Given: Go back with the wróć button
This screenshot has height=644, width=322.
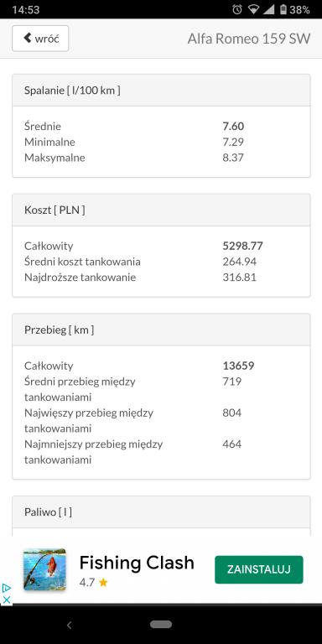Looking at the screenshot, I should coord(40,39).
